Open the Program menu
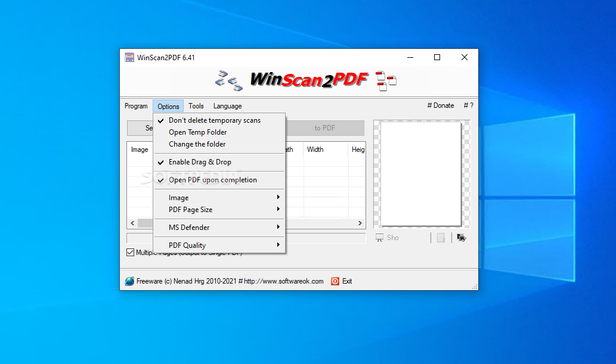This screenshot has width=616, height=364. pos(136,106)
